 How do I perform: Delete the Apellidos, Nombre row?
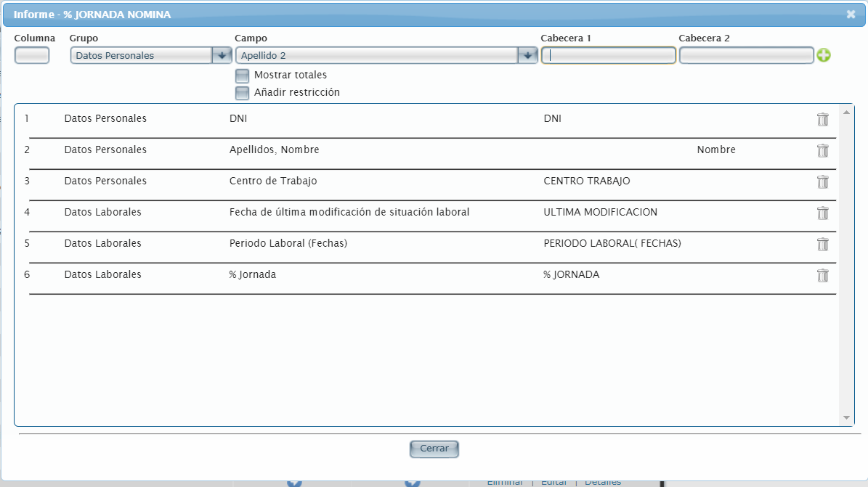[822, 151]
